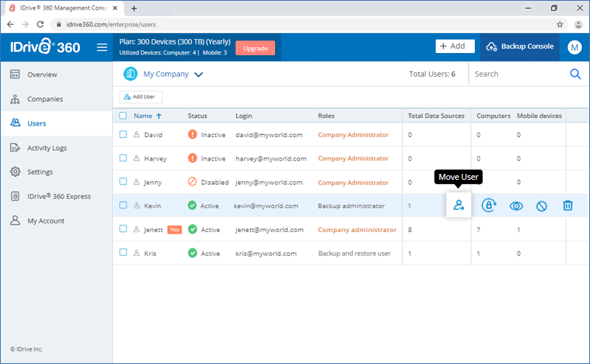Check the box for David
The image size is (590, 364).
(x=123, y=134)
